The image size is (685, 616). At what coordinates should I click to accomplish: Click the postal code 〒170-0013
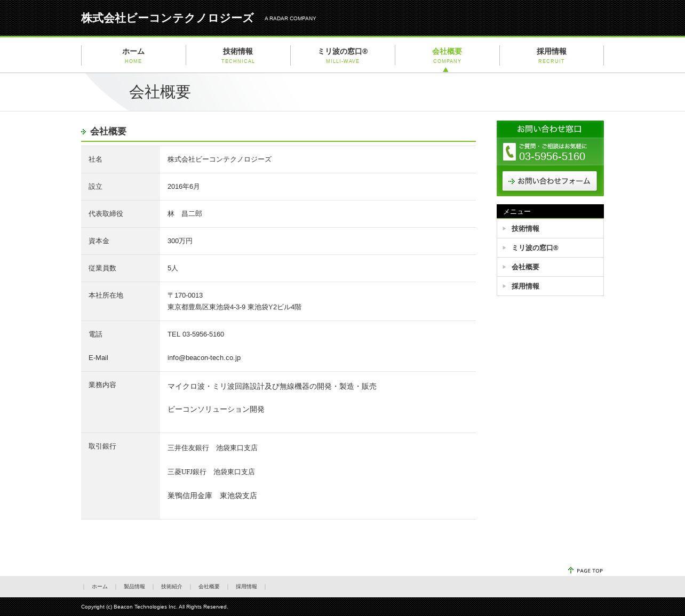(x=185, y=295)
